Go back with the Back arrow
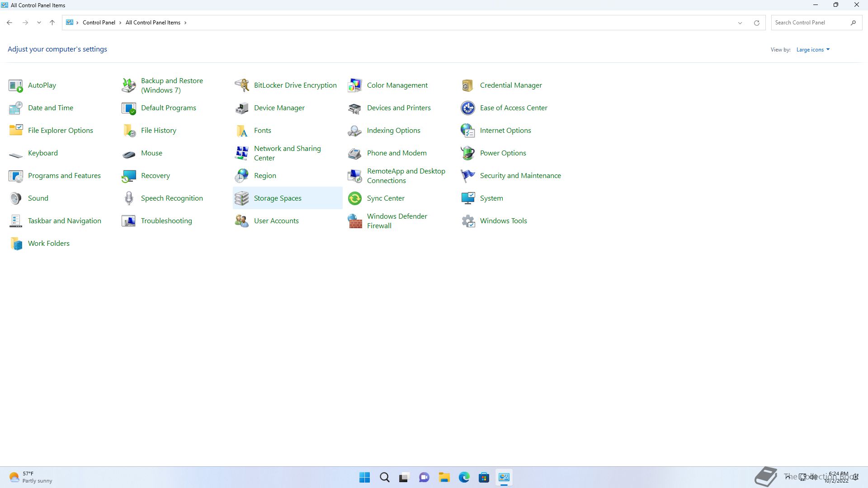The height and width of the screenshot is (488, 868). point(9,23)
